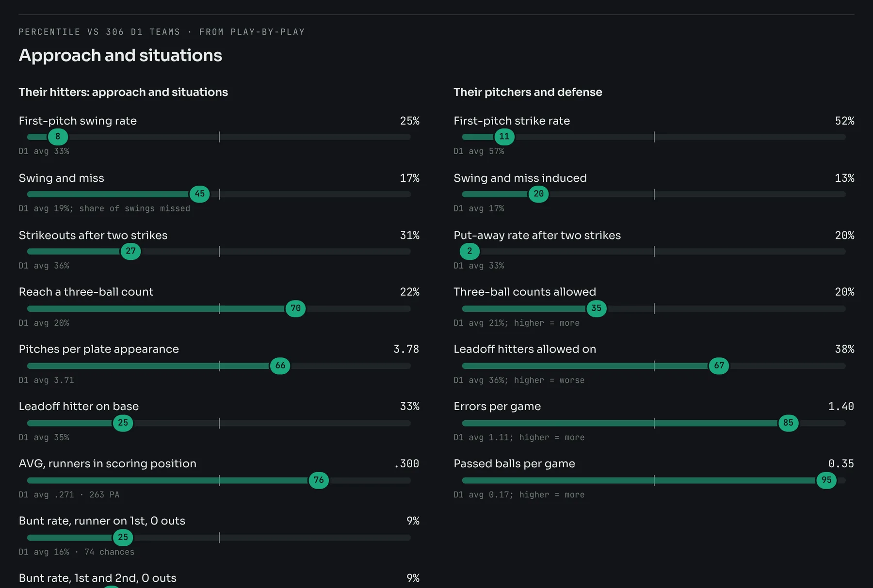Click the Errors per game percentile marker 85

tap(788, 423)
